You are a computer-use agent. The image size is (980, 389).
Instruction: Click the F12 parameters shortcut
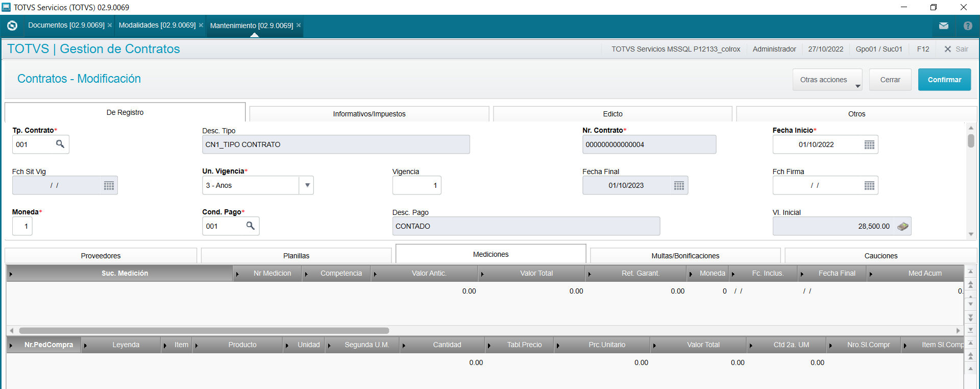pyautogui.click(x=923, y=49)
